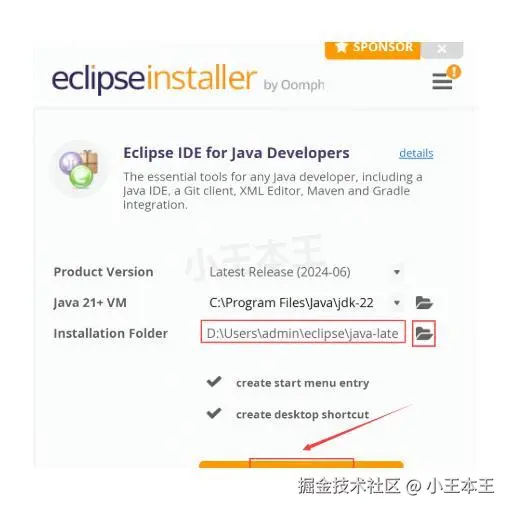This screenshot has height=510, width=509.
Task: Expand Java 21+ VM dropdown arrow
Action: (397, 303)
